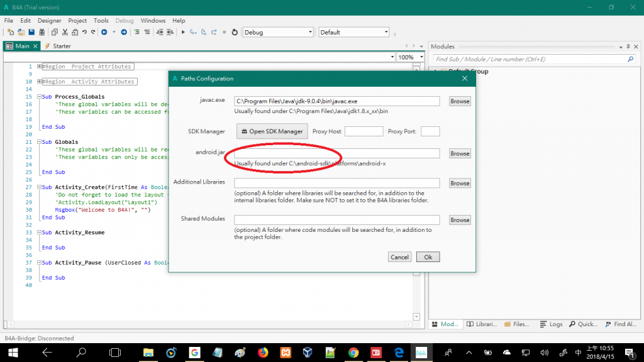The width and height of the screenshot is (644, 362).
Task: Collapse Sub Activity_Resume block
Action: (39, 232)
